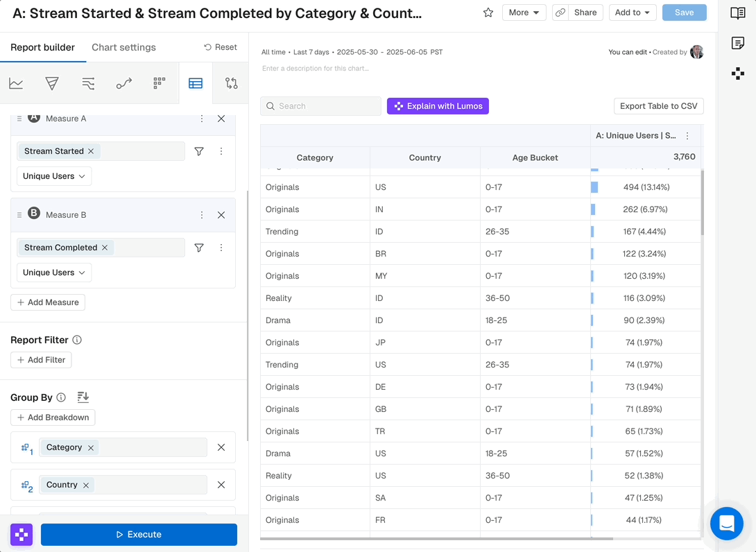Click filter icon for Stream Completed
Screen dimensions: 756x552
199,248
